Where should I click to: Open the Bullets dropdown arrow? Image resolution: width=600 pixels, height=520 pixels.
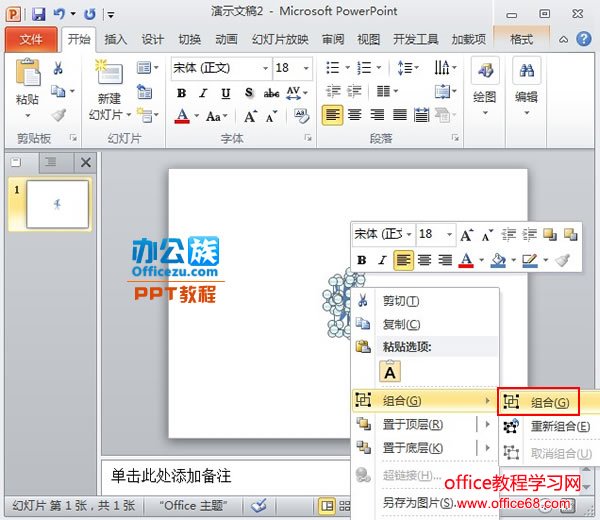click(348, 68)
